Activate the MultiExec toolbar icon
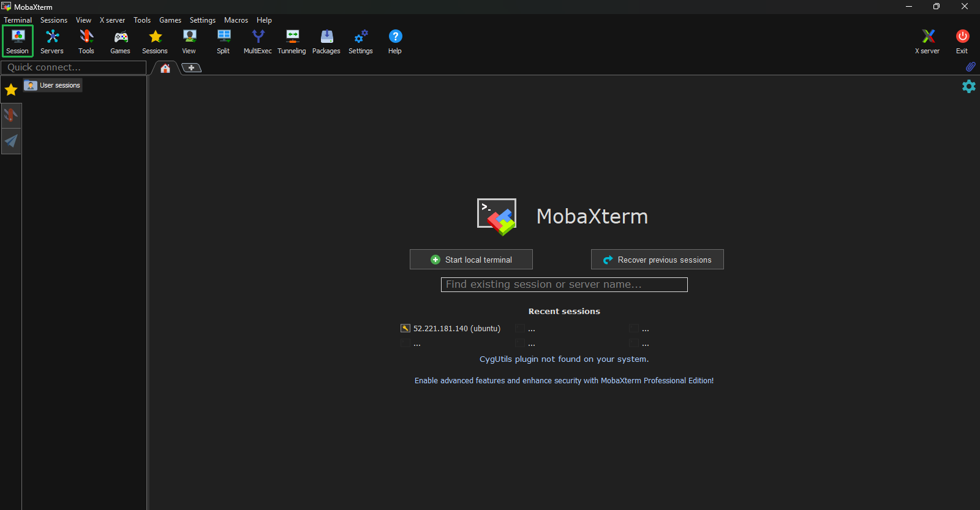This screenshot has height=510, width=980. (x=258, y=42)
